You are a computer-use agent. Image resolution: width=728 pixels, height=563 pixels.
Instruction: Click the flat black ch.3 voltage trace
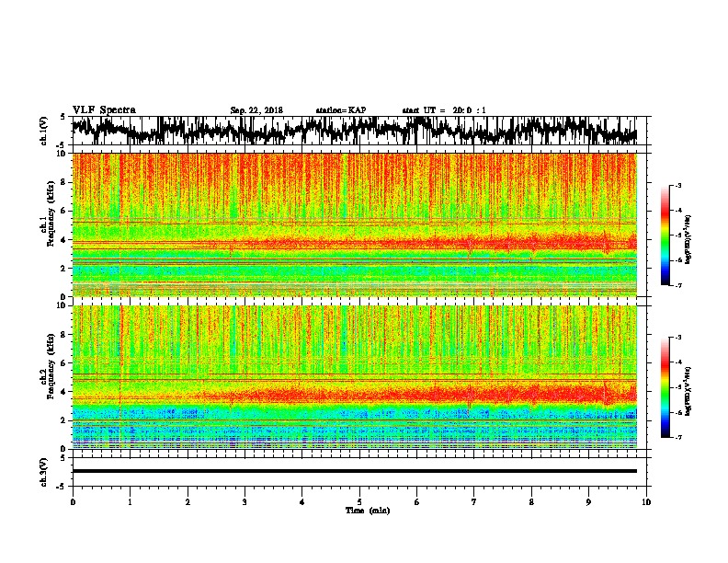coord(355,471)
